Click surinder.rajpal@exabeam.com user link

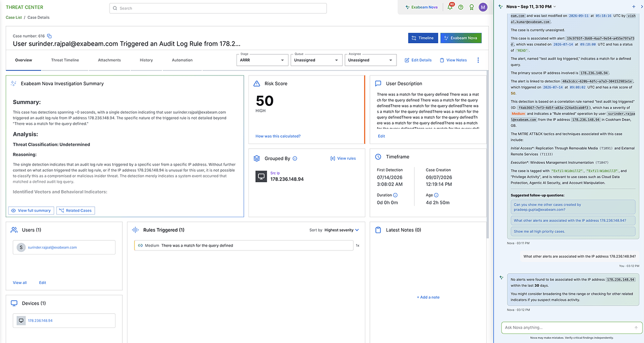(x=52, y=247)
